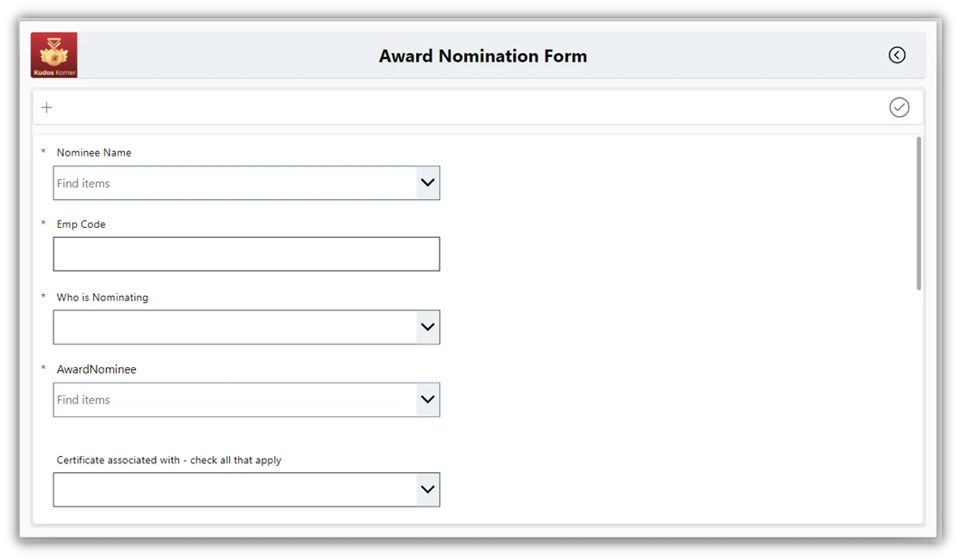This screenshot has width=960, height=560.
Task: Click the Nominee Name required field label
Action: 91,152
